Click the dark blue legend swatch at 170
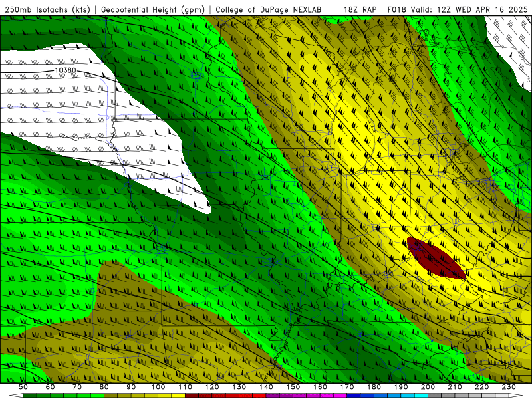Viewport: 532px width, 399px height. pyautogui.click(x=354, y=396)
